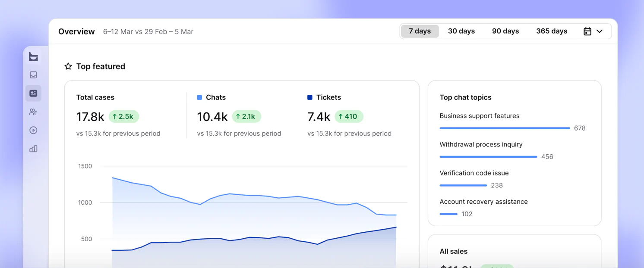Image resolution: width=644 pixels, height=268 pixels.
Task: Click the 17.8k total cases value
Action: (x=90, y=117)
